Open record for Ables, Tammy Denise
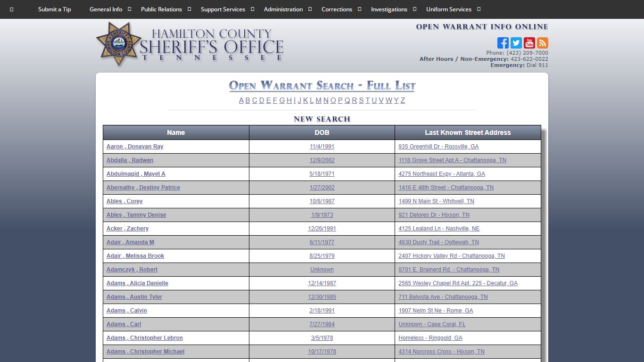Screen dimensions: 644x362 point(136,215)
